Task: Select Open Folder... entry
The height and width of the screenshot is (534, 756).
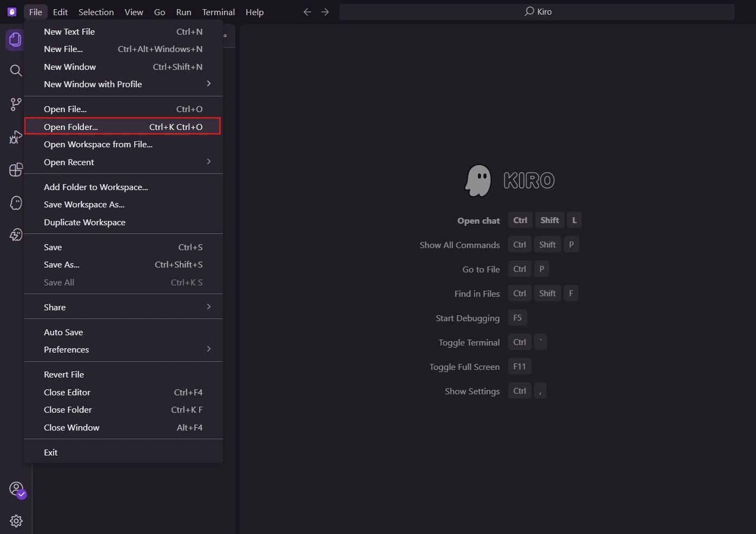Action: coord(123,127)
